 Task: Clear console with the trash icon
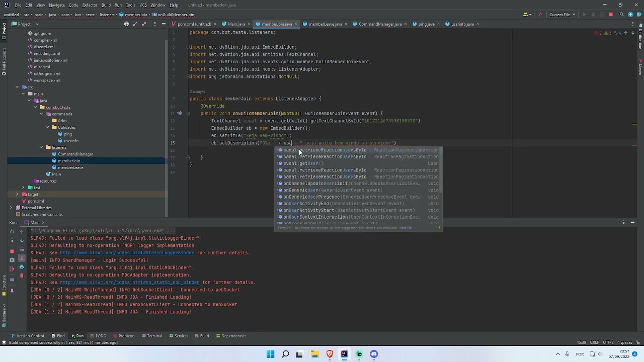pos(22,276)
